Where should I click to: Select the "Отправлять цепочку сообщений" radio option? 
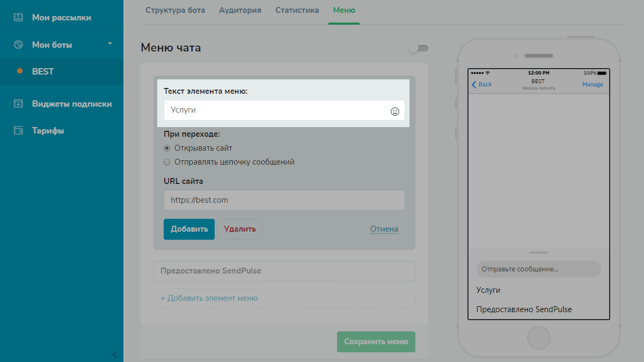pos(167,162)
